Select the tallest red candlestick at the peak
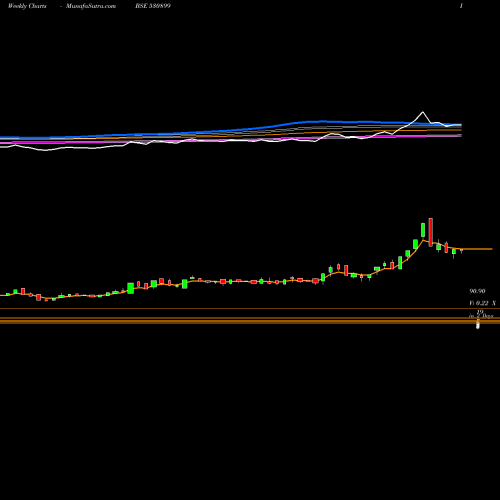The width and height of the screenshot is (500, 500). point(431,232)
